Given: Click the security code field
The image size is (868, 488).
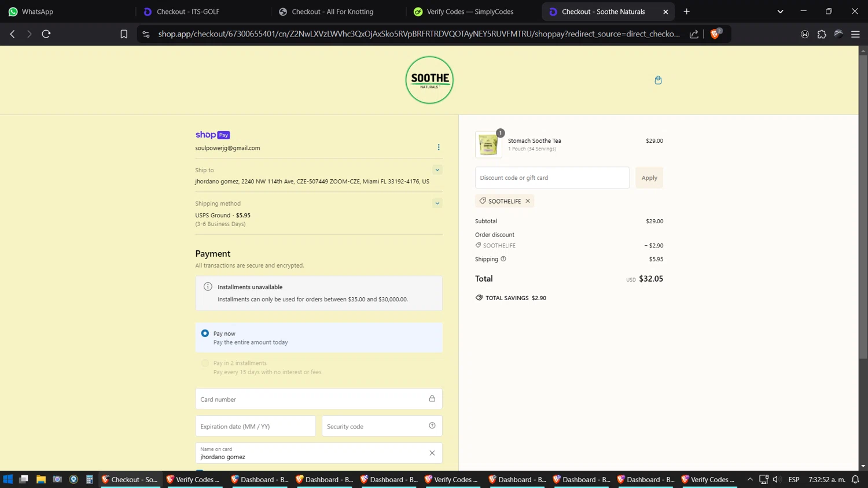Looking at the screenshot, I should pyautogui.click(x=382, y=426).
